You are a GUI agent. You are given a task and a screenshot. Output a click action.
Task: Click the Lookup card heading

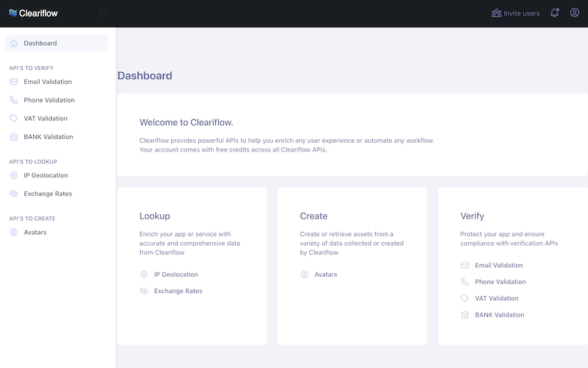(x=155, y=216)
